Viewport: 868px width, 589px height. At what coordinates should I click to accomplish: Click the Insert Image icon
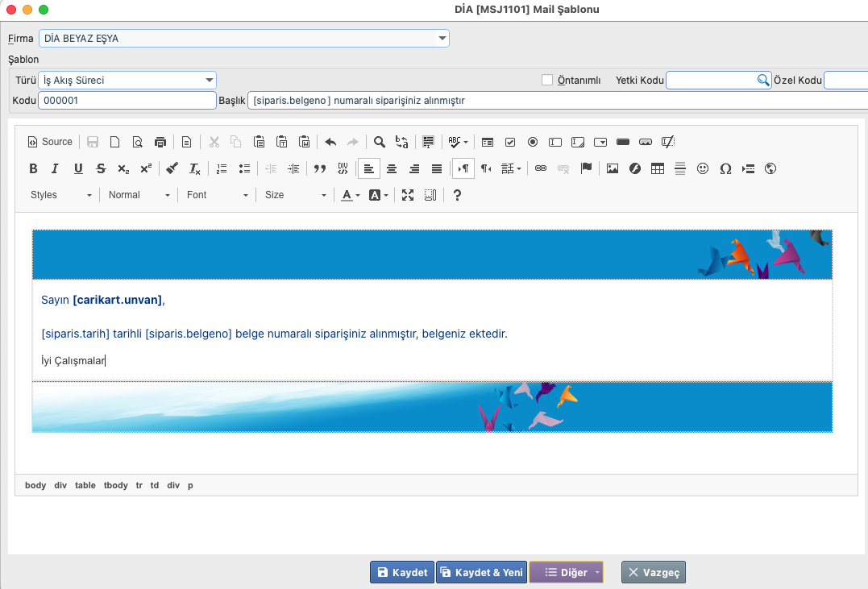613,168
